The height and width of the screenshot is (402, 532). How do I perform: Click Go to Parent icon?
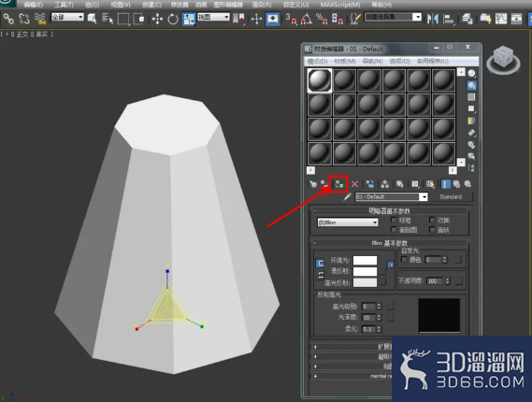(x=456, y=184)
